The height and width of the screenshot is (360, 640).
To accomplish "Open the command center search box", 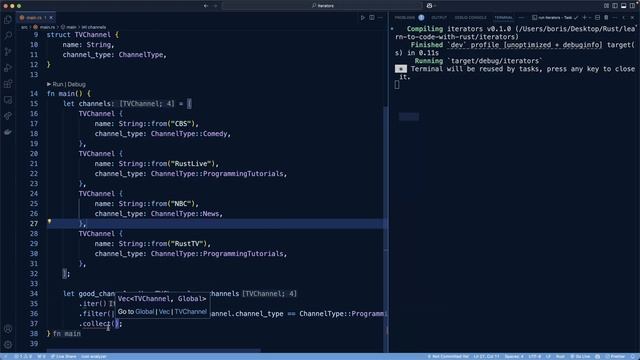I will [x=322, y=6].
